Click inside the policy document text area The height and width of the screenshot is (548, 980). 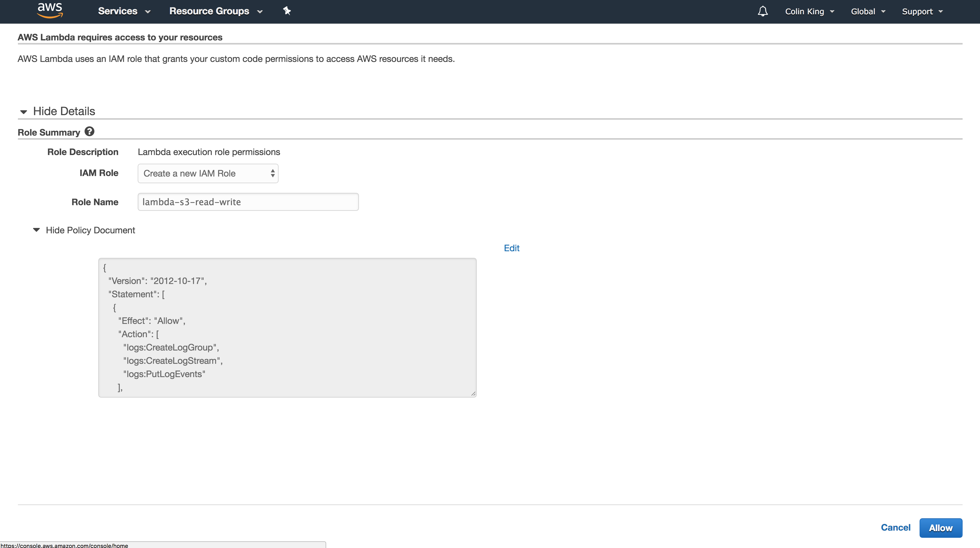287,327
